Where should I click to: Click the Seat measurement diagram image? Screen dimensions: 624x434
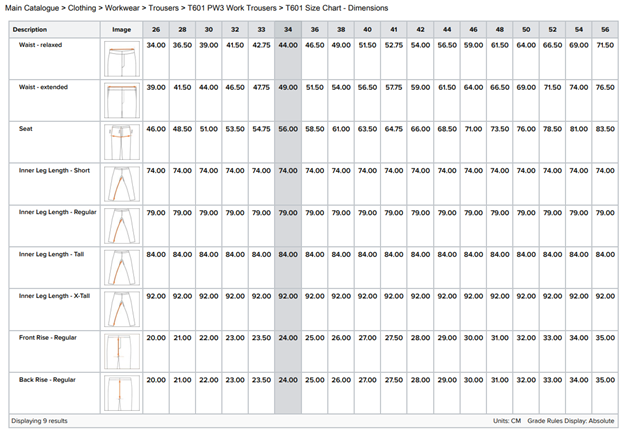point(121,142)
